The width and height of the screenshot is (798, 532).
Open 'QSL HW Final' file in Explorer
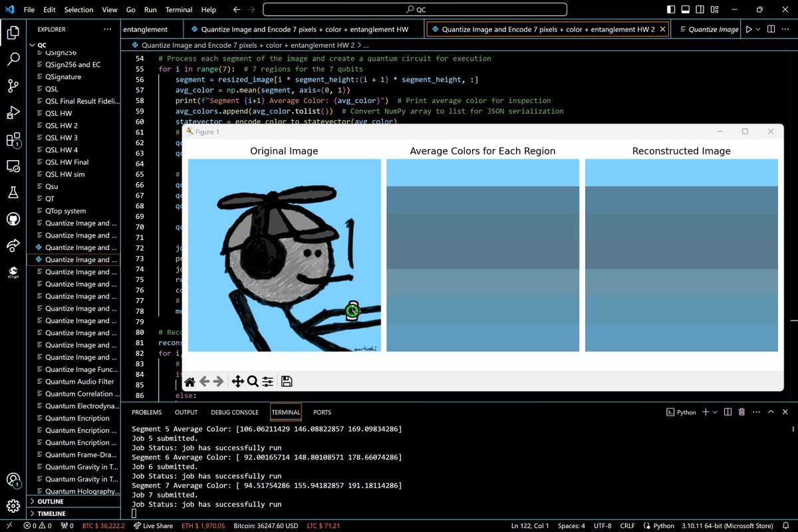[x=67, y=162]
